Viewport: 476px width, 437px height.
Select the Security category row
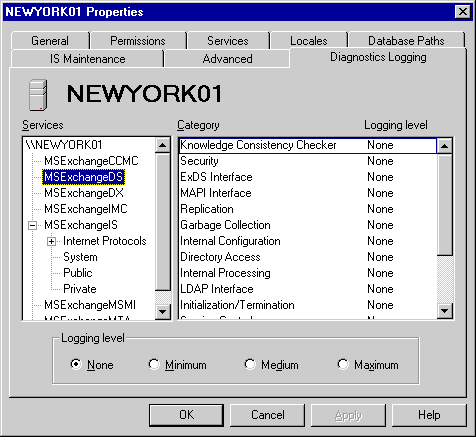point(308,161)
